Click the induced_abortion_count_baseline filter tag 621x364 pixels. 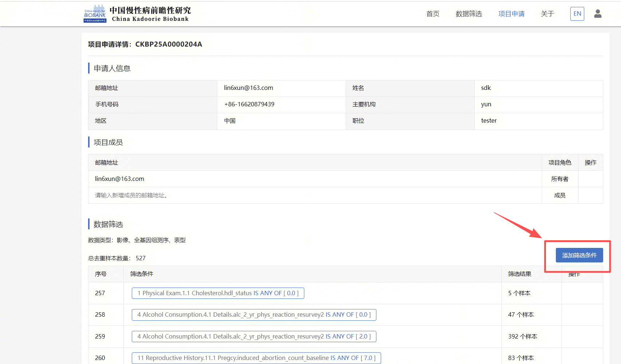click(256, 358)
